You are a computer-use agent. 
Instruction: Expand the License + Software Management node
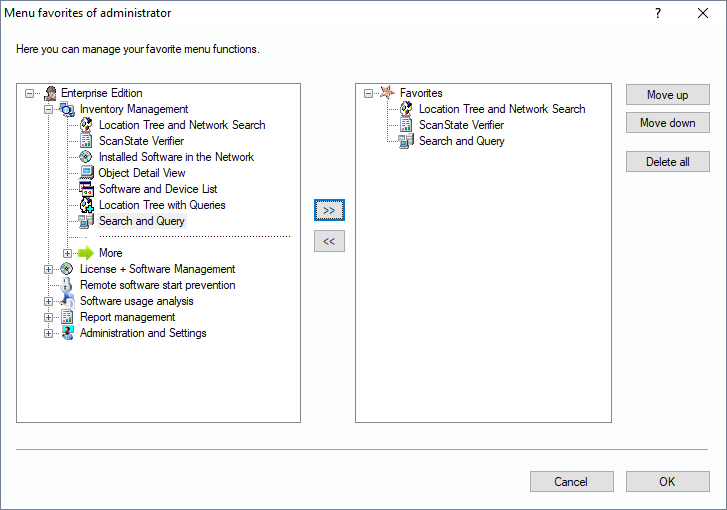click(x=49, y=269)
